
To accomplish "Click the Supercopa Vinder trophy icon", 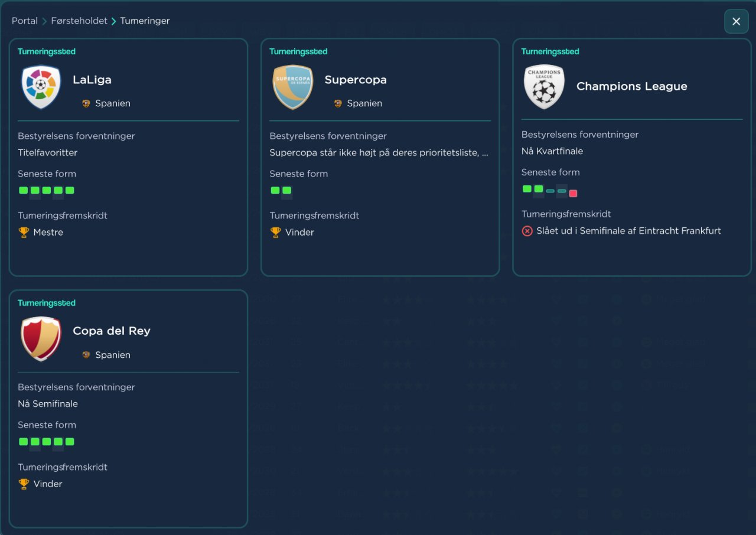I will point(275,232).
